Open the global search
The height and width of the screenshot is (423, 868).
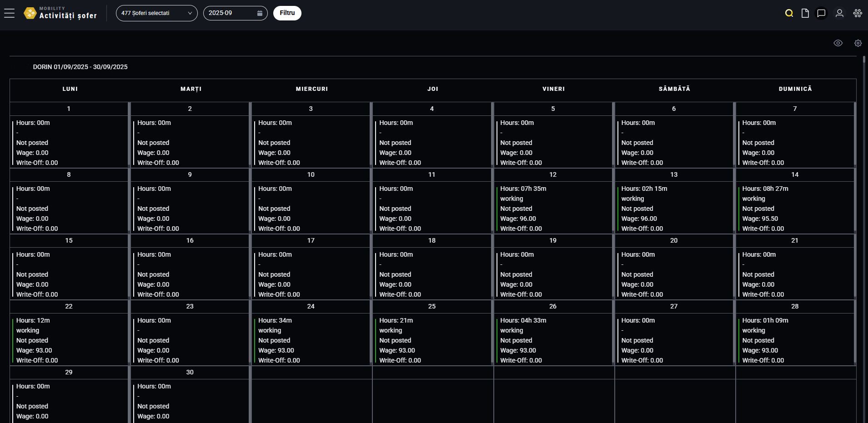[789, 13]
